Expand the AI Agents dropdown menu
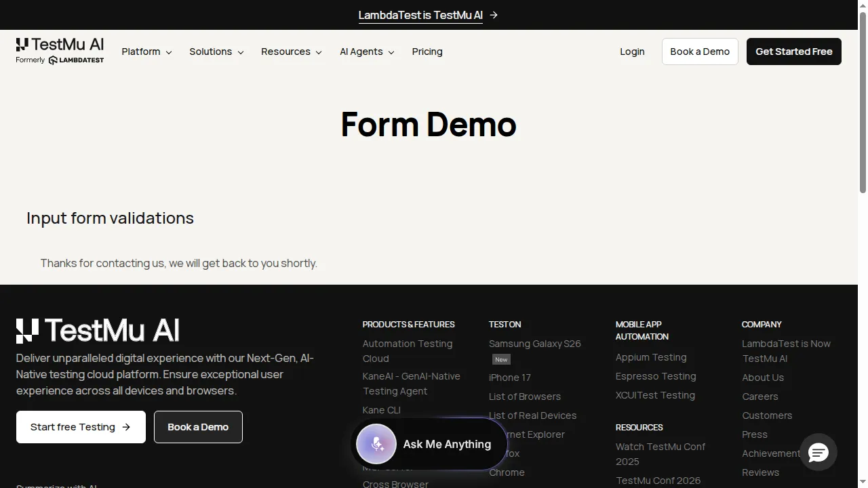The width and height of the screenshot is (868, 488). [x=367, y=52]
